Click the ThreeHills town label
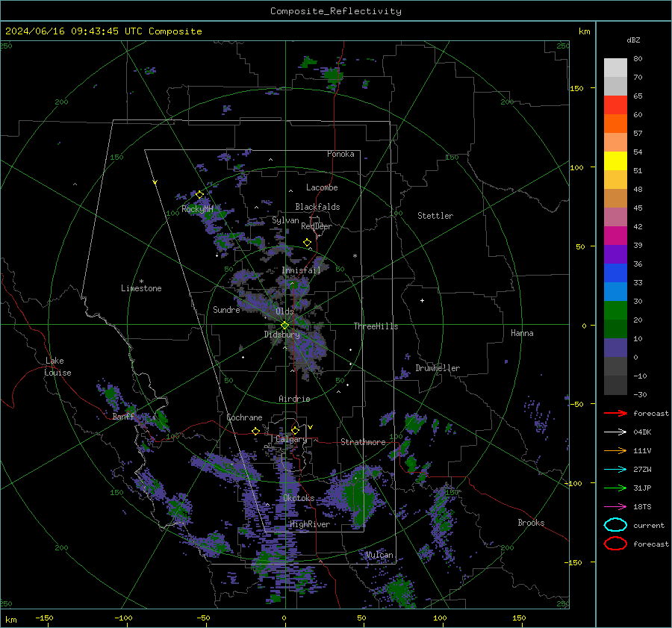 [x=376, y=326]
